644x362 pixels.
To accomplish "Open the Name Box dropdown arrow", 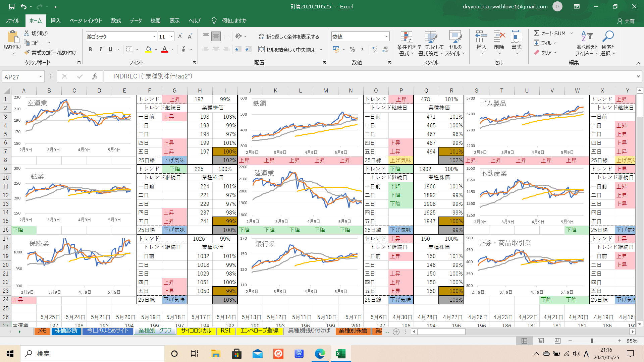I will click(41, 77).
